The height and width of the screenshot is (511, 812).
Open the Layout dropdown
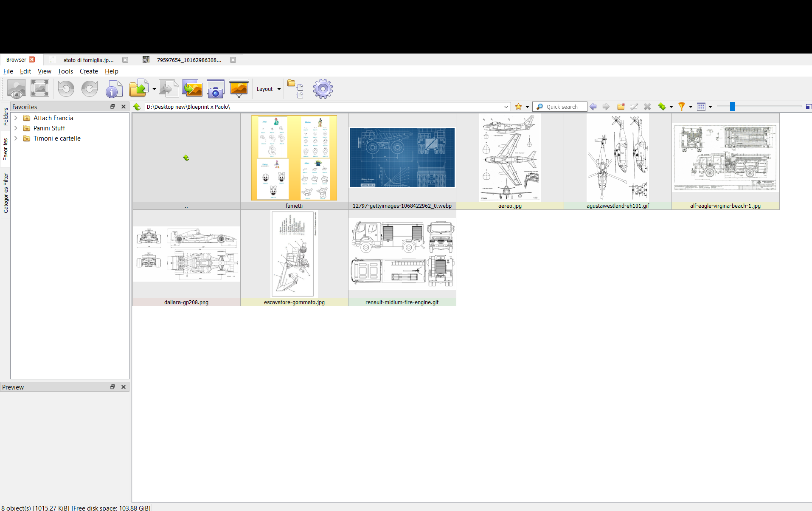(269, 89)
